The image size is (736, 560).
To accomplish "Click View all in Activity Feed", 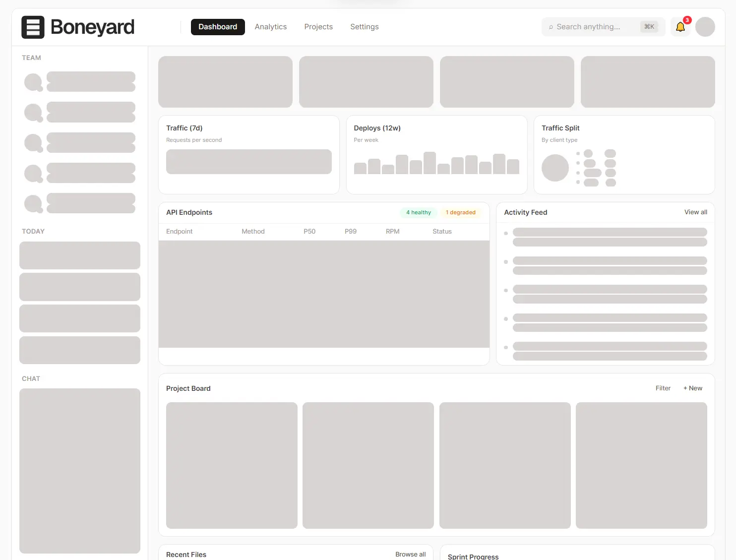I will point(695,212).
